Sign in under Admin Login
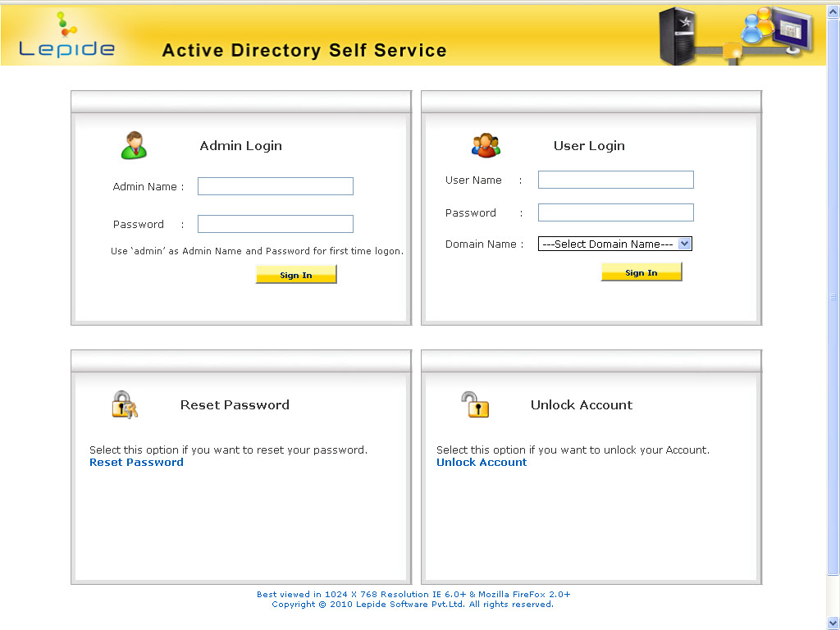The width and height of the screenshot is (840, 630). (x=296, y=275)
